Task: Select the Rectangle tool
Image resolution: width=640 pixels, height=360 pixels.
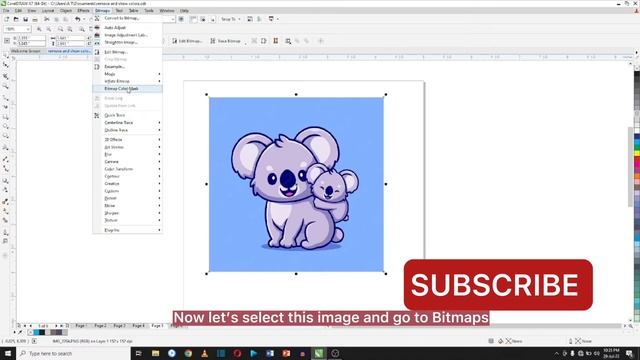Action: point(6,117)
